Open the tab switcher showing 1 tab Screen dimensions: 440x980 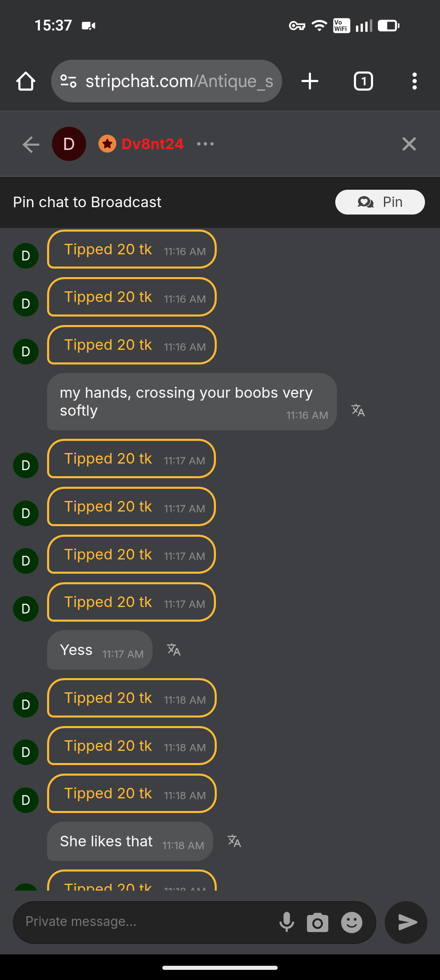pyautogui.click(x=363, y=81)
